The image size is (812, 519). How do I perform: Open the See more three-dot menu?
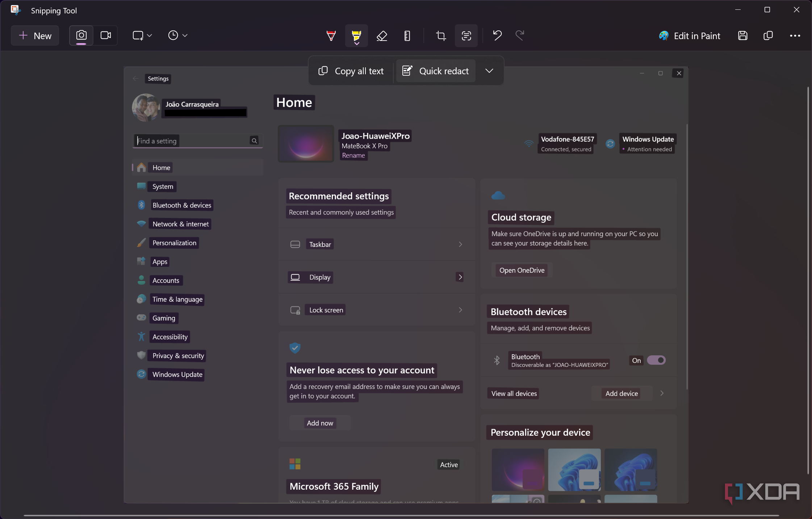(795, 35)
